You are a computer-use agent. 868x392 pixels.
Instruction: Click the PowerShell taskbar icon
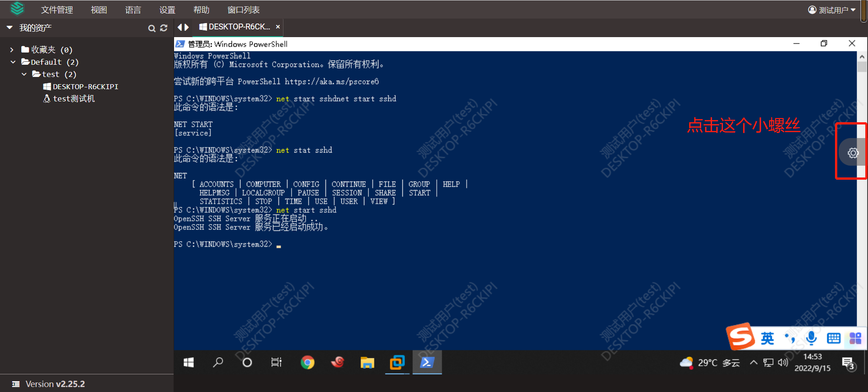427,362
